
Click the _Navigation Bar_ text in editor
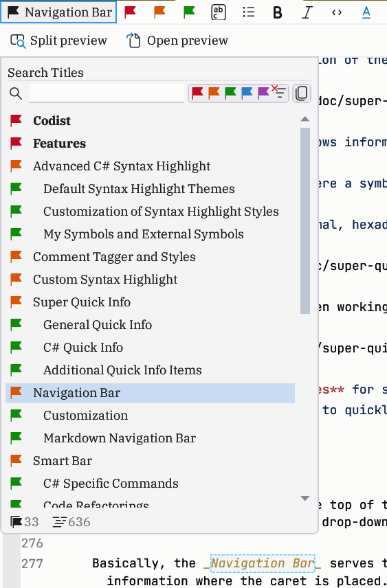click(263, 563)
